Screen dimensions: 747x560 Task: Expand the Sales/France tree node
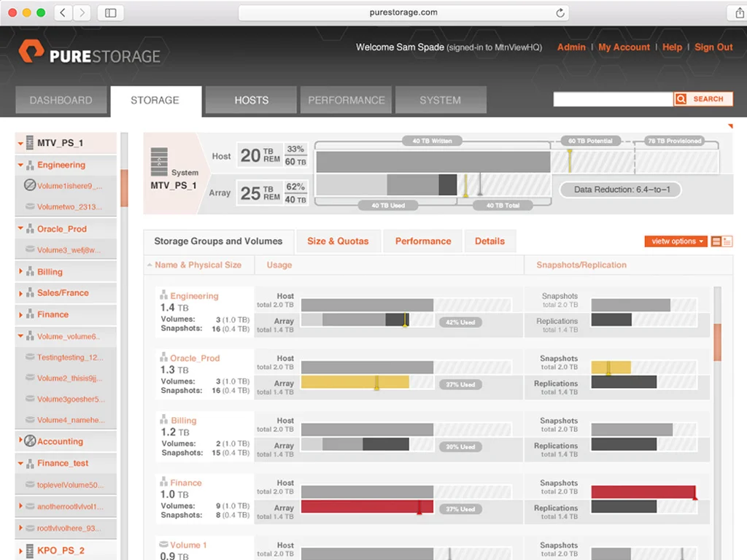pyautogui.click(x=20, y=293)
